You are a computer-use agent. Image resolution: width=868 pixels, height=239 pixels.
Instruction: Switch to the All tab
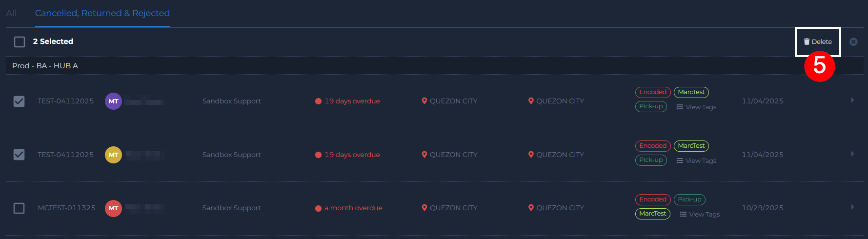pos(11,13)
